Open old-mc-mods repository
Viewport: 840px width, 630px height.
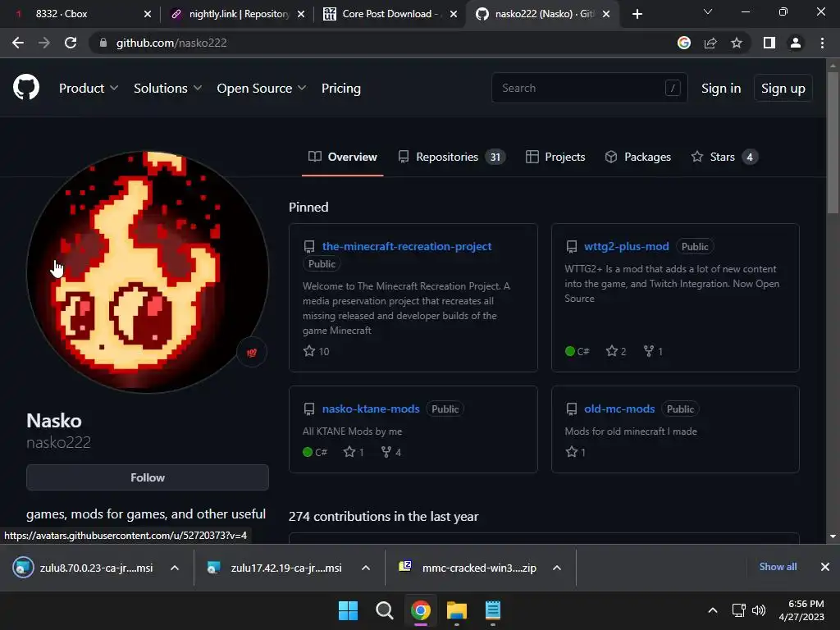tap(619, 409)
